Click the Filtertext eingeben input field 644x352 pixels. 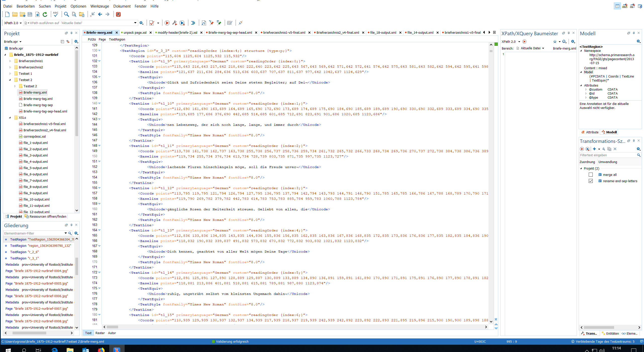coord(608,155)
